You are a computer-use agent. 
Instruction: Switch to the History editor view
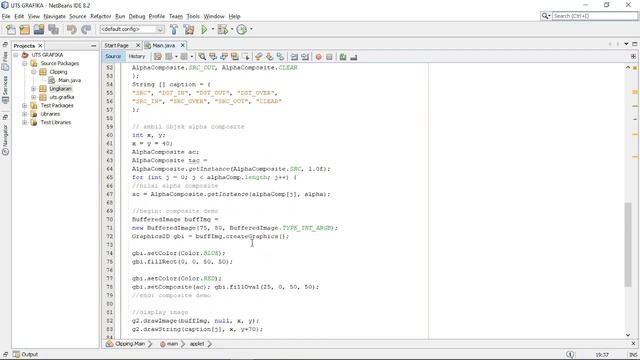point(137,57)
